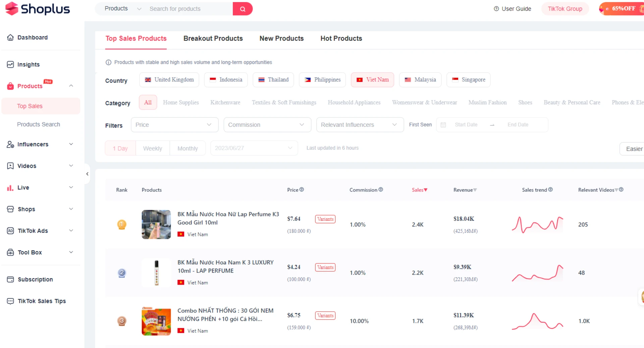Viewport: 644px width, 348px height.
Task: Click the Commission column info icon
Action: pyautogui.click(x=381, y=190)
